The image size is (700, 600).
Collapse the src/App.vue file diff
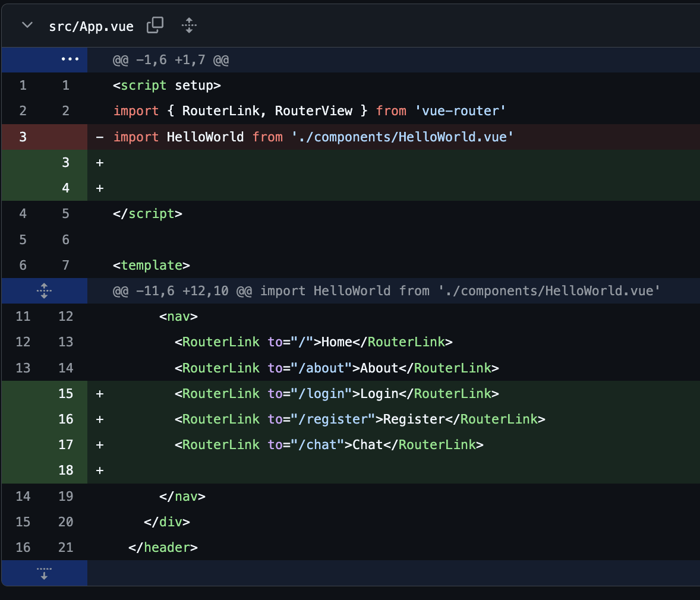27,26
